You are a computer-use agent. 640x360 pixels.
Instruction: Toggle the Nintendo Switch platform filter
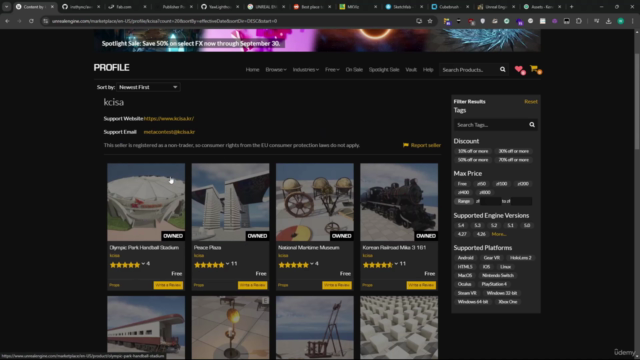pos(498,276)
